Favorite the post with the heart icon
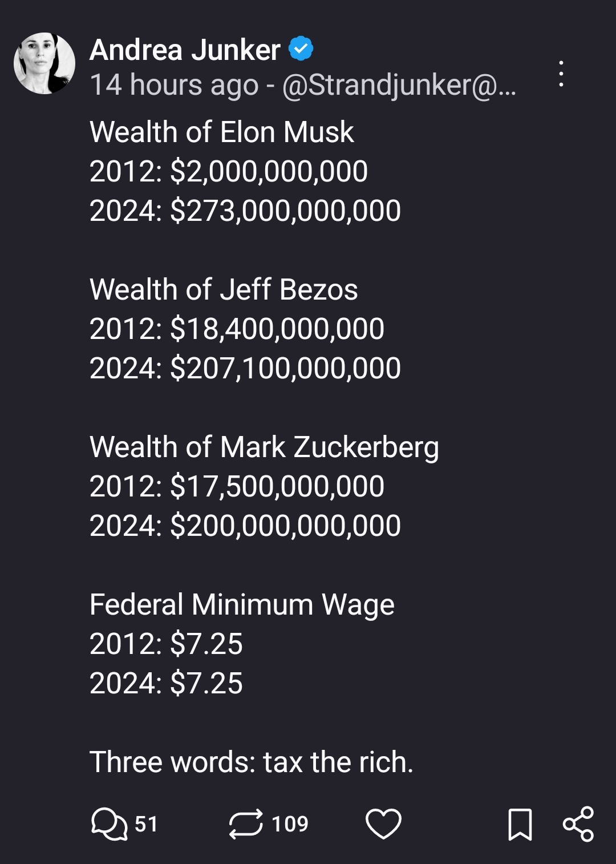 (383, 824)
